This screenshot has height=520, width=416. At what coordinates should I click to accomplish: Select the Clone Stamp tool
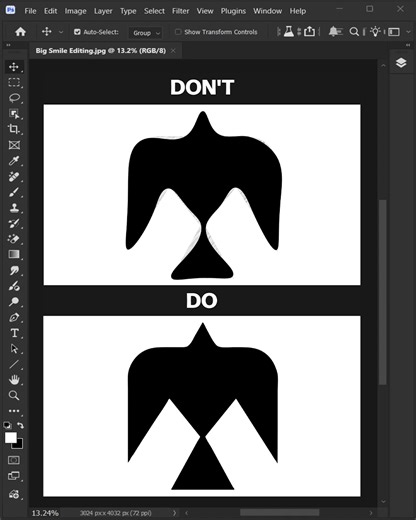pos(14,208)
